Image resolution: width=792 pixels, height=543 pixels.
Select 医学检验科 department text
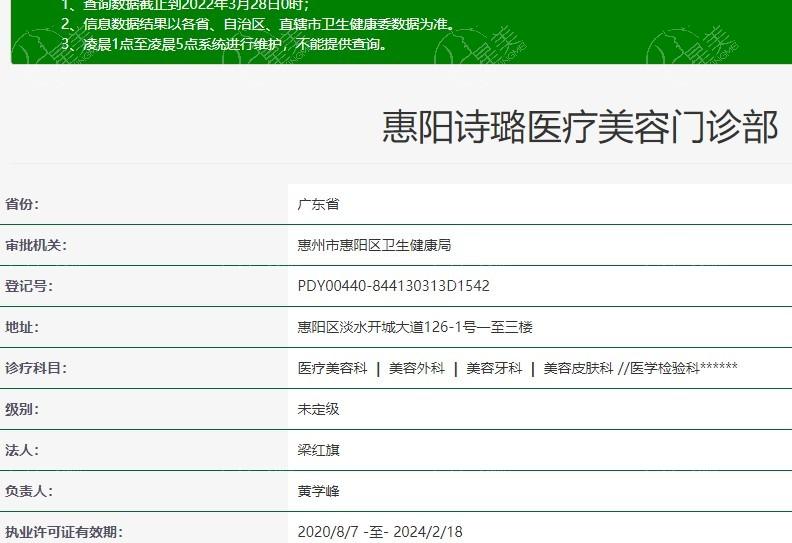(665, 368)
